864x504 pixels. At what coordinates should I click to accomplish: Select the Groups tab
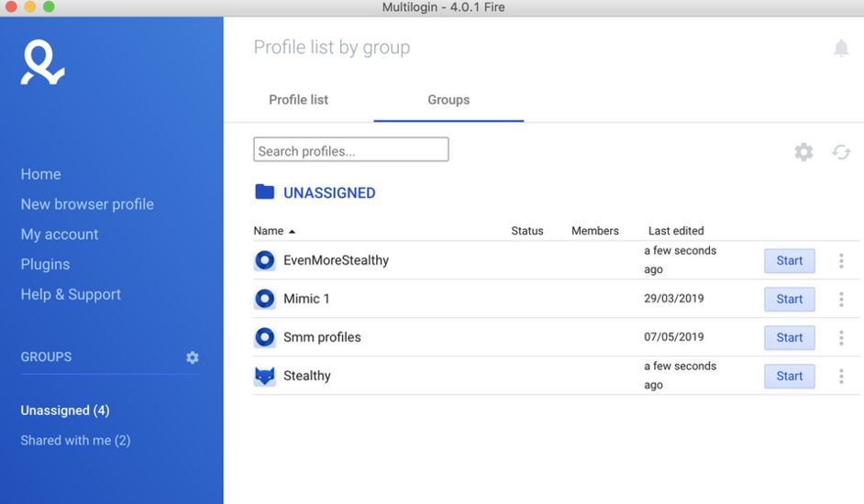pyautogui.click(x=449, y=100)
